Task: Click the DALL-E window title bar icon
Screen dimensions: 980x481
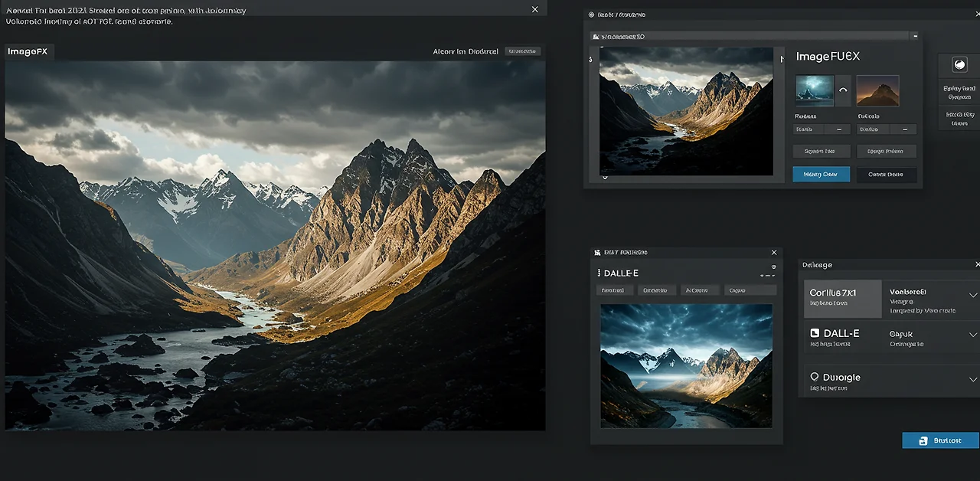Action: [597, 252]
